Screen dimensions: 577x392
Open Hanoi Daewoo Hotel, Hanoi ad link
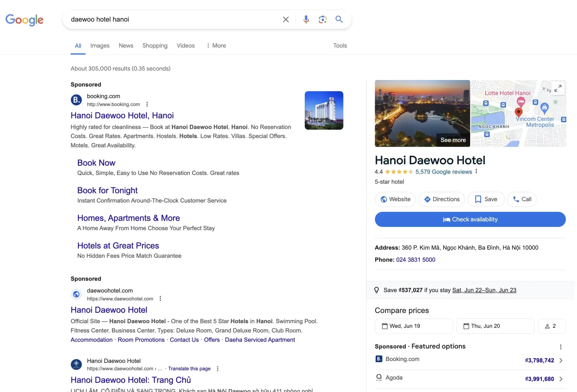pos(122,115)
